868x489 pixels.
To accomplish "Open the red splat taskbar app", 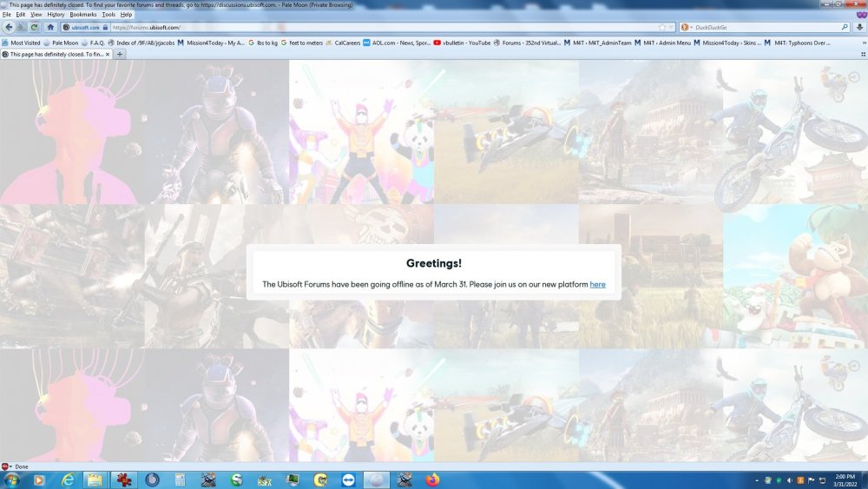I will coord(123,480).
